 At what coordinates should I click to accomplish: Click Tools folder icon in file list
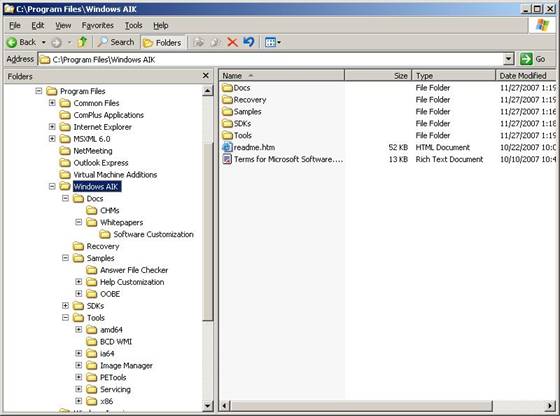point(227,135)
